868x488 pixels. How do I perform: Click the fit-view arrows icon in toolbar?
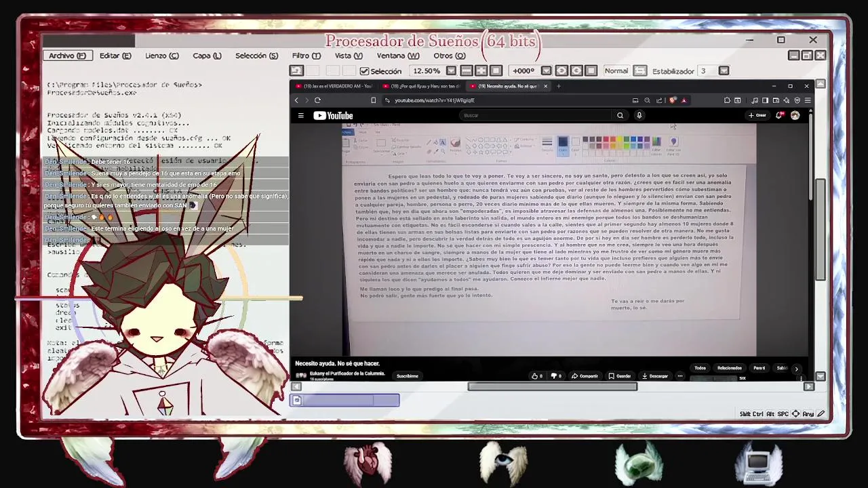point(481,71)
